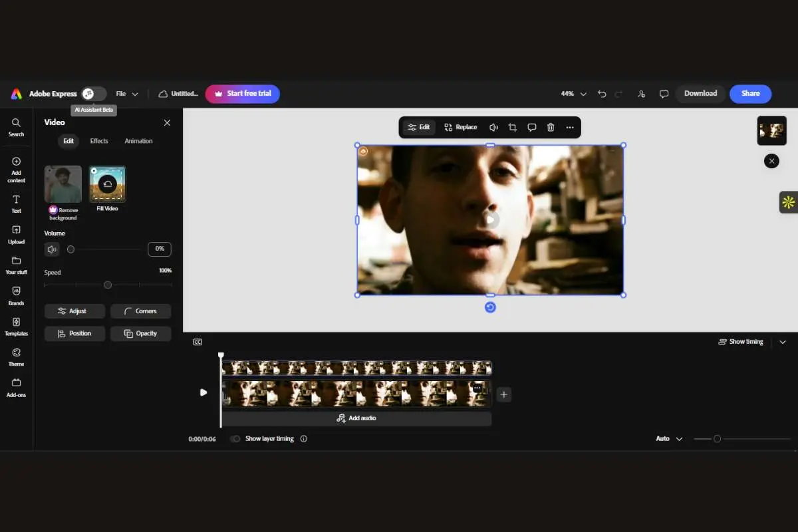Image resolution: width=798 pixels, height=532 pixels.
Task: Select the Text tool from the sidebar
Action: coord(16,204)
